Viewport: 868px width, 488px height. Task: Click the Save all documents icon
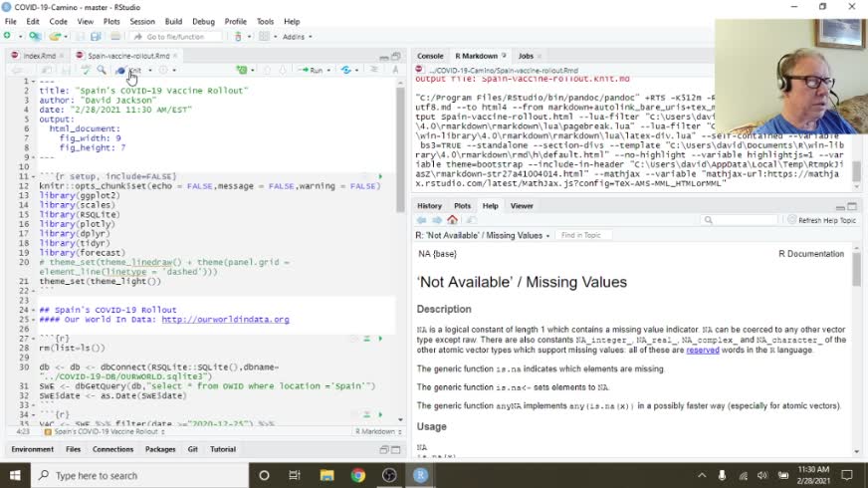pos(96,37)
